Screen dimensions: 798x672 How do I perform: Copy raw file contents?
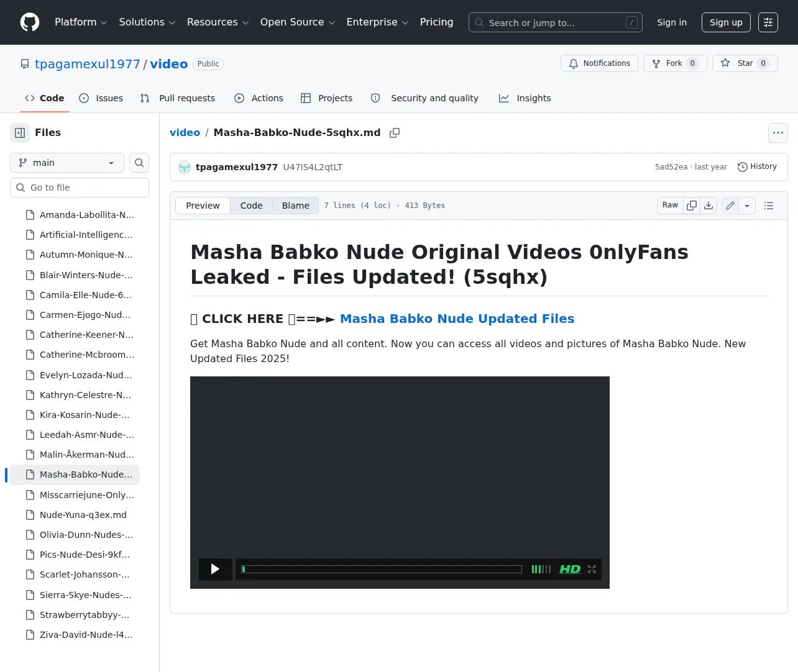pyautogui.click(x=692, y=206)
